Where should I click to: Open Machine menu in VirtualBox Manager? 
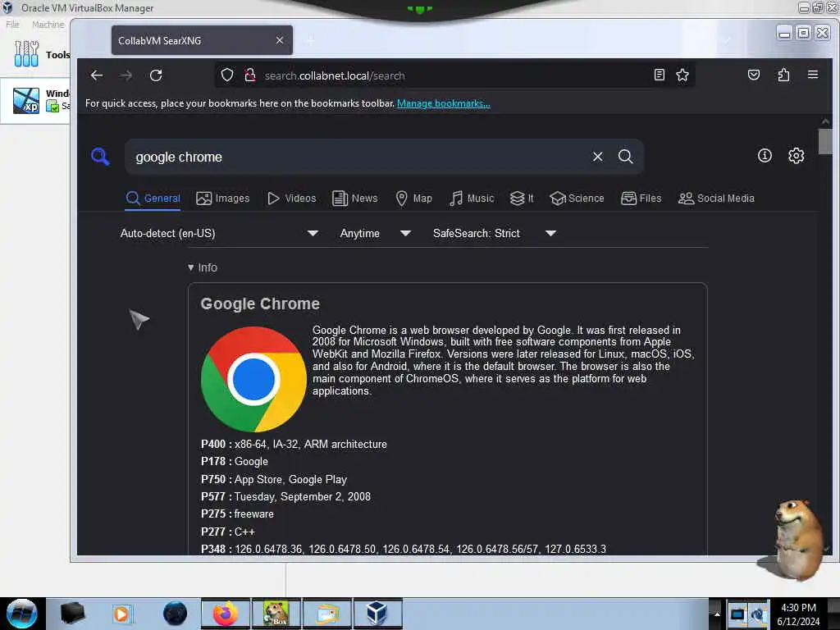tap(48, 25)
